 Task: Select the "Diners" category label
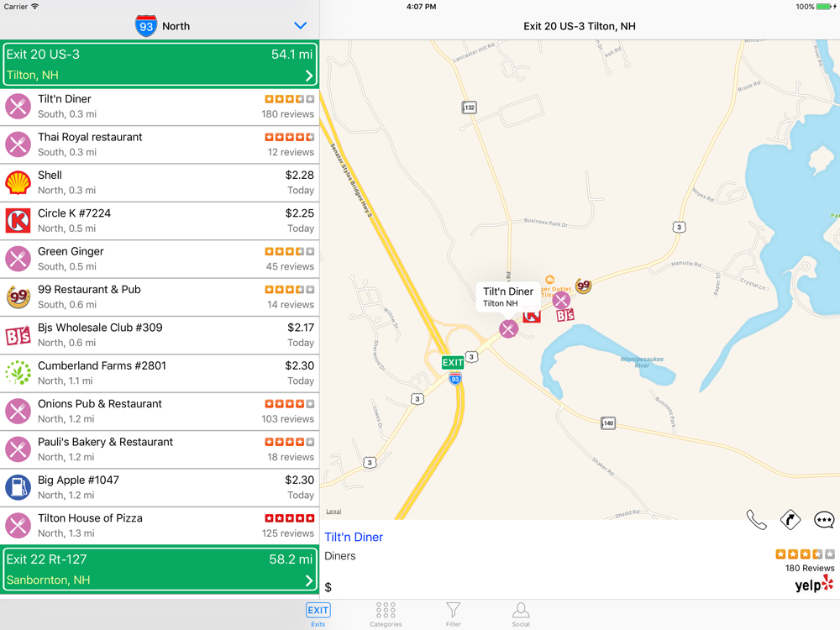(x=340, y=556)
